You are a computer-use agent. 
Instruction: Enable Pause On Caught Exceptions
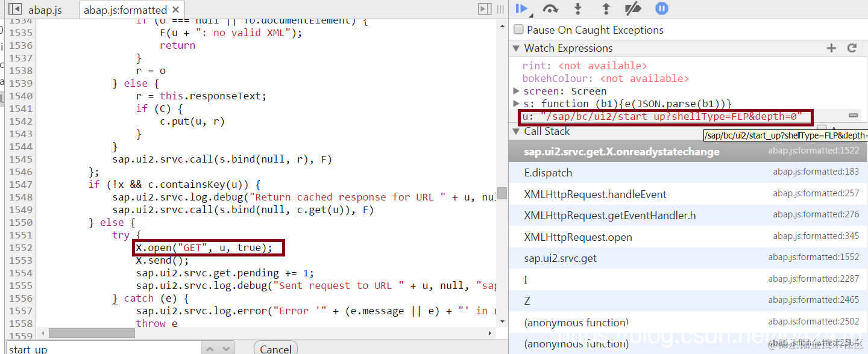(x=518, y=29)
